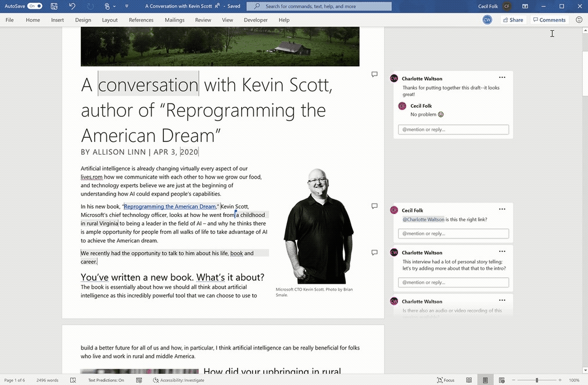This screenshot has height=385, width=588.
Task: Open more options on 'personal story telling' comment
Action: tap(502, 251)
